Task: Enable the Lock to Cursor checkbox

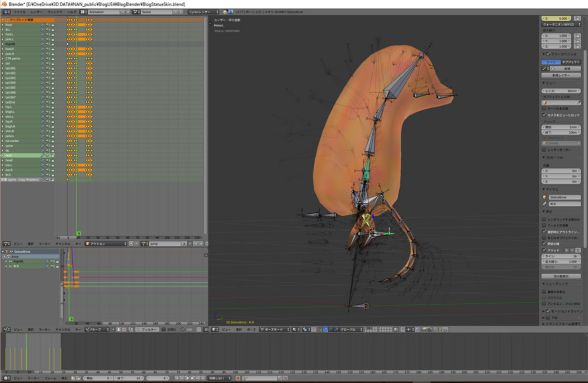Action: pyautogui.click(x=544, y=109)
